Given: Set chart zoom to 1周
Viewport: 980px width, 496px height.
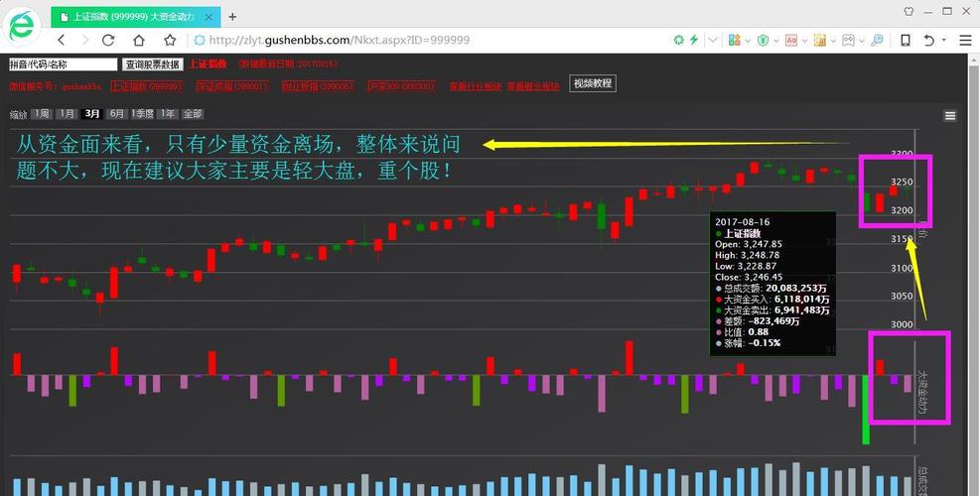Looking at the screenshot, I should (x=42, y=114).
